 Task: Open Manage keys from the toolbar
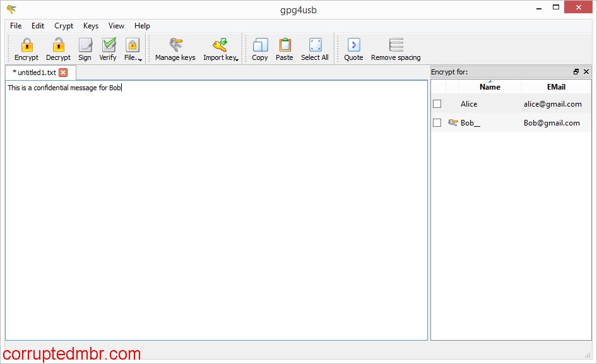174,44
